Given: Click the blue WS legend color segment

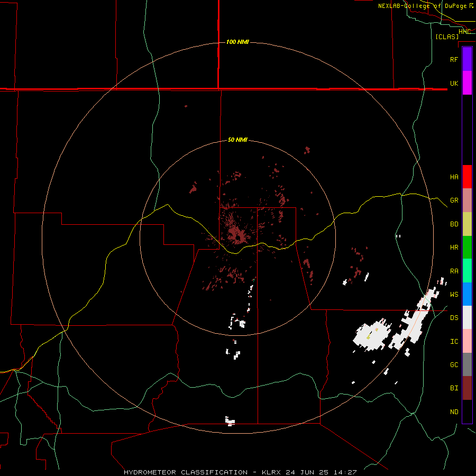Looking at the screenshot, I should pos(467,294).
